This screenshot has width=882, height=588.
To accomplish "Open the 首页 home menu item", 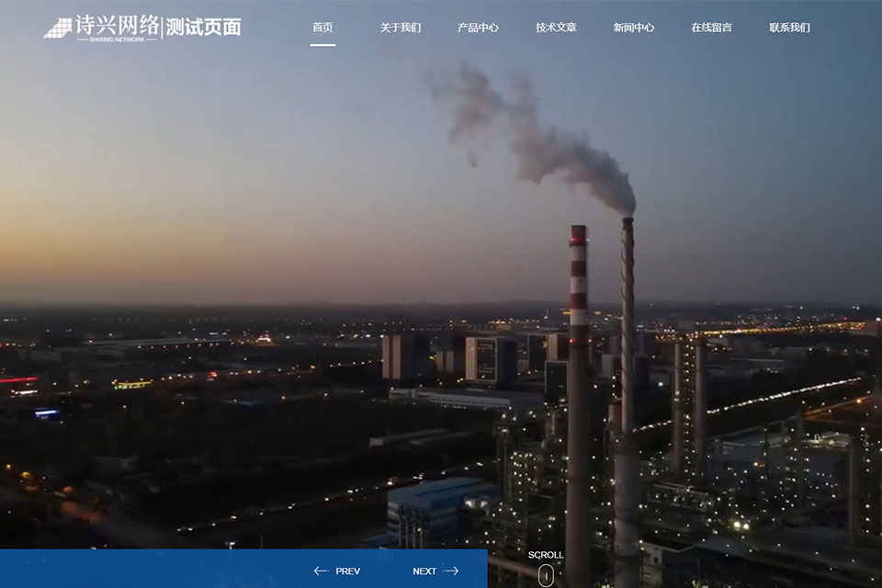I will click(322, 28).
